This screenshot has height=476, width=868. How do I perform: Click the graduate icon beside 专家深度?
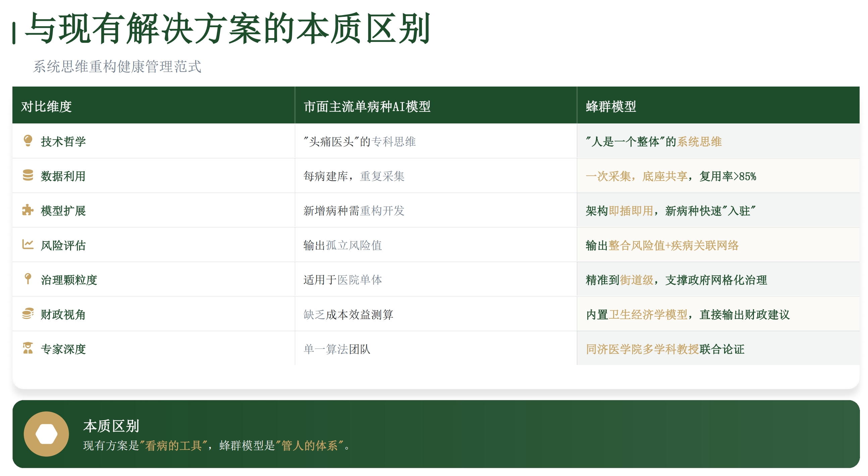point(28,348)
